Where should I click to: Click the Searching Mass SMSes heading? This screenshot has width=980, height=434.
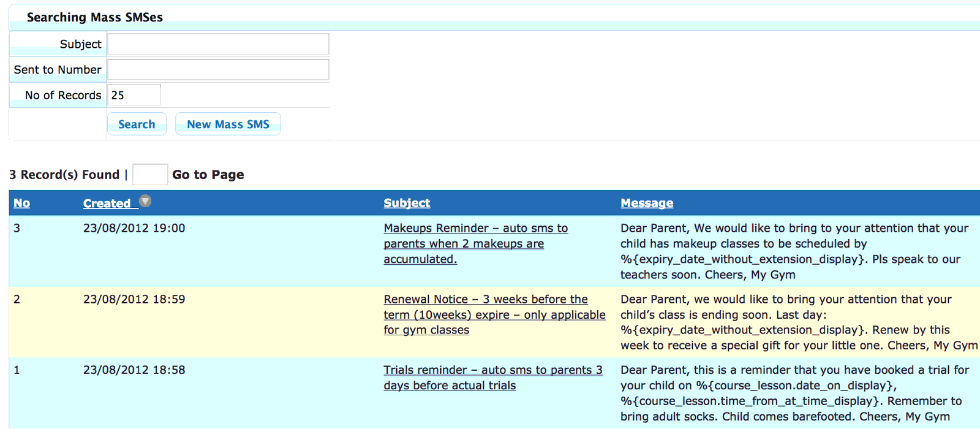[x=95, y=17]
